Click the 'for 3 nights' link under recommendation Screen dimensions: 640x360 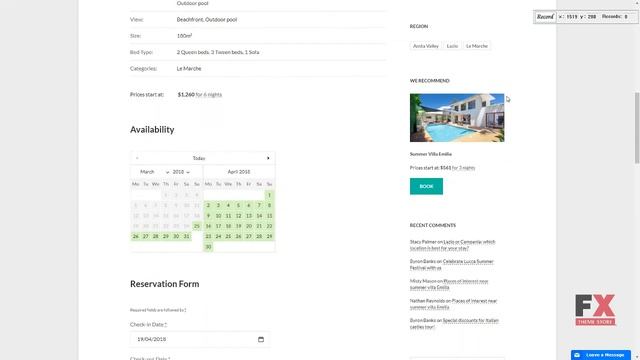[463, 168]
